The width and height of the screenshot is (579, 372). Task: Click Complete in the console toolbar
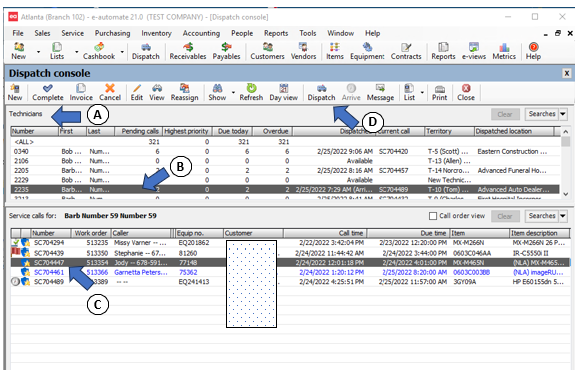tap(48, 92)
